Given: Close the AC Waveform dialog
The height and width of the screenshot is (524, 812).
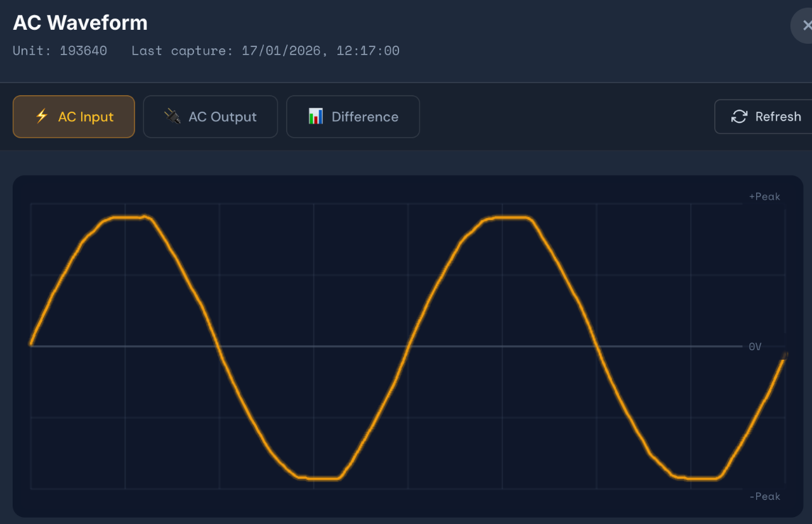Looking at the screenshot, I should tap(806, 25).
